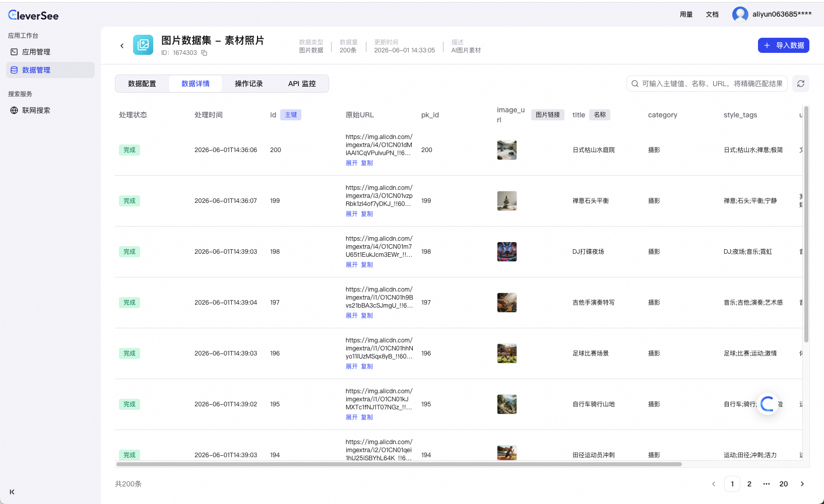Open thumbnail of 自行车骑行山地
The image size is (824, 504).
click(507, 404)
